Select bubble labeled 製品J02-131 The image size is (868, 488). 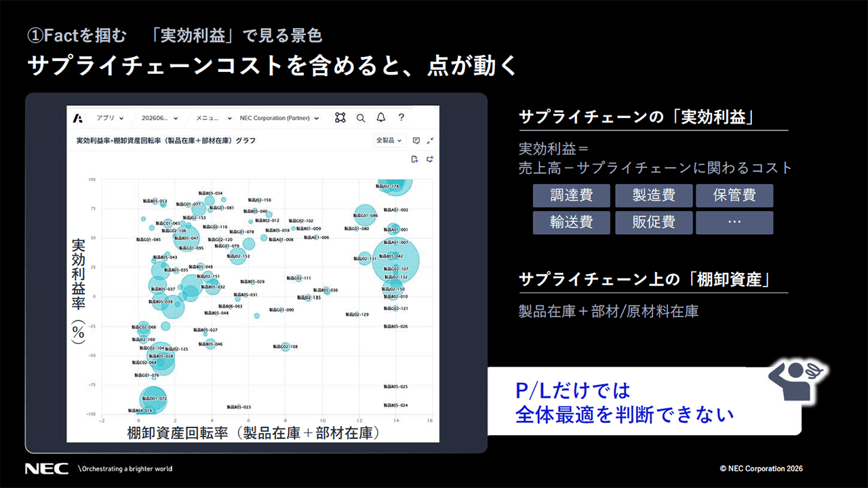click(x=364, y=259)
